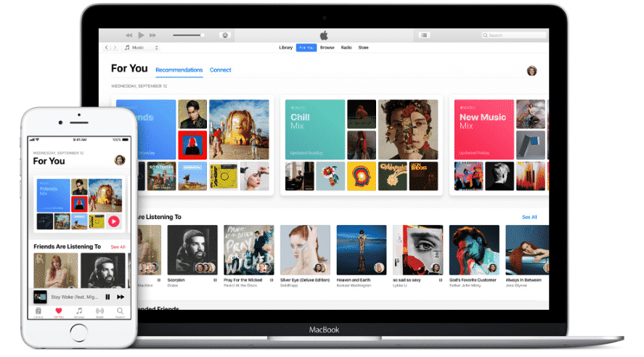
Task: Open the Up Next list icon
Action: point(425,35)
